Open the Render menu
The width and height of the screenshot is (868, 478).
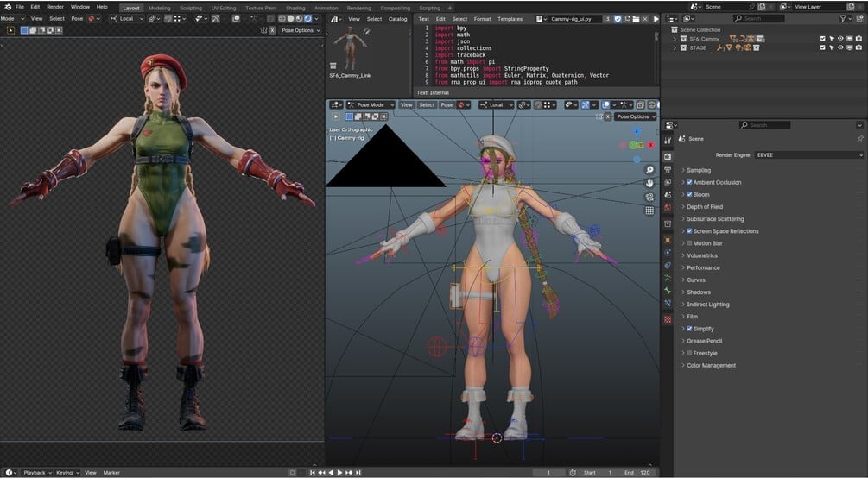[x=55, y=7]
